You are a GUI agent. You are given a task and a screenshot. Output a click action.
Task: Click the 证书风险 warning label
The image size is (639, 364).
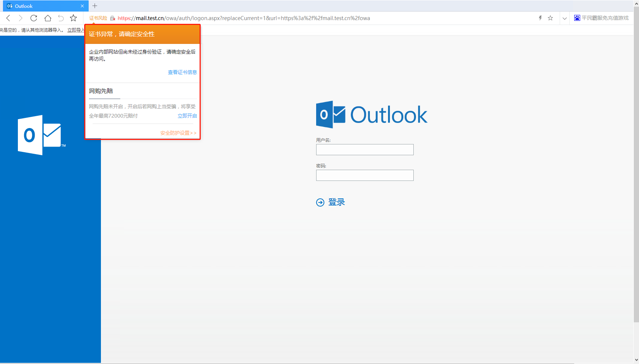[x=98, y=18]
